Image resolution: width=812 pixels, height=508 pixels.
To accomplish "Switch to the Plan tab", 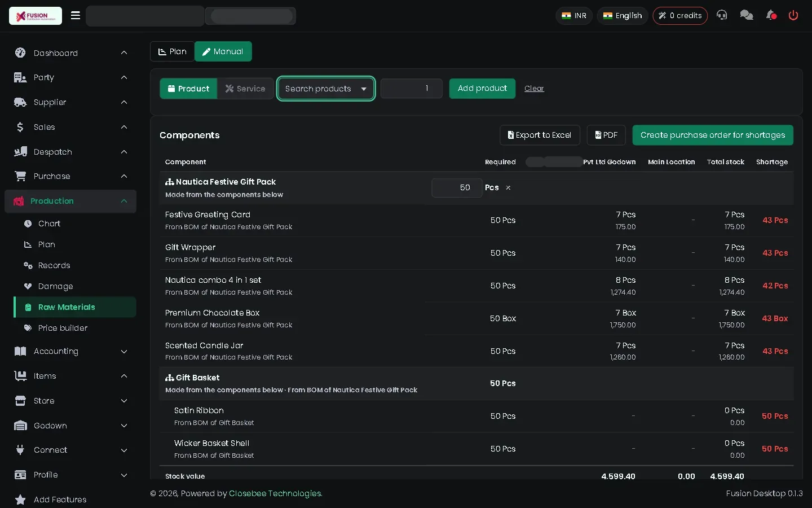I will [172, 51].
